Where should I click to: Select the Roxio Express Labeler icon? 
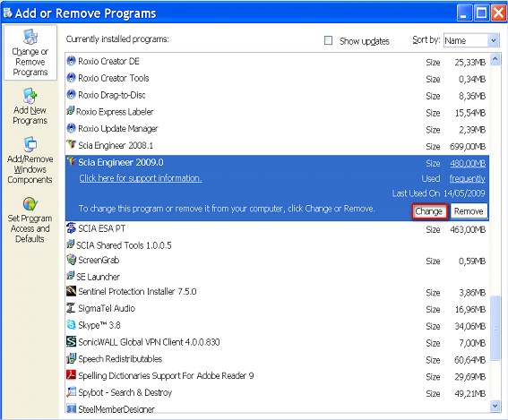pyautogui.click(x=70, y=111)
